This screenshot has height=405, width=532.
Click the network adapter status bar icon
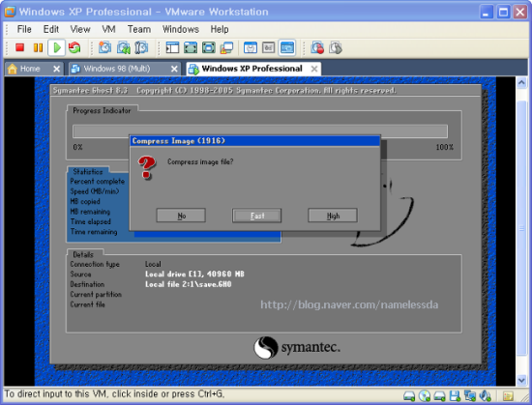[x=470, y=396]
